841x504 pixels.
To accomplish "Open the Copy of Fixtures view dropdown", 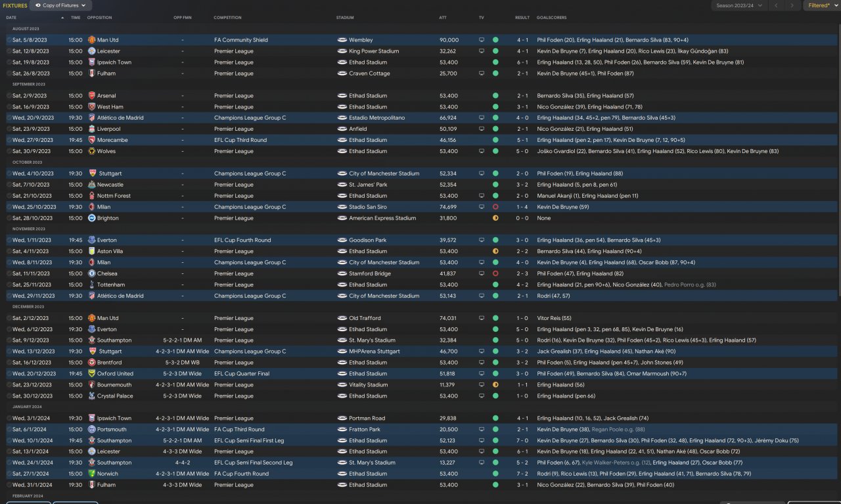I will pos(61,5).
